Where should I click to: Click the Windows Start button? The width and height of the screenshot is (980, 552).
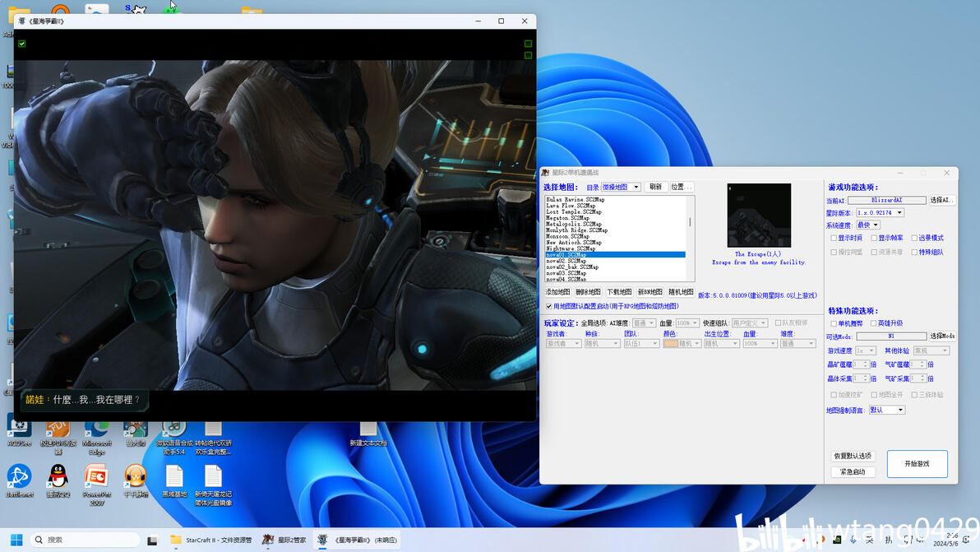coord(16,540)
